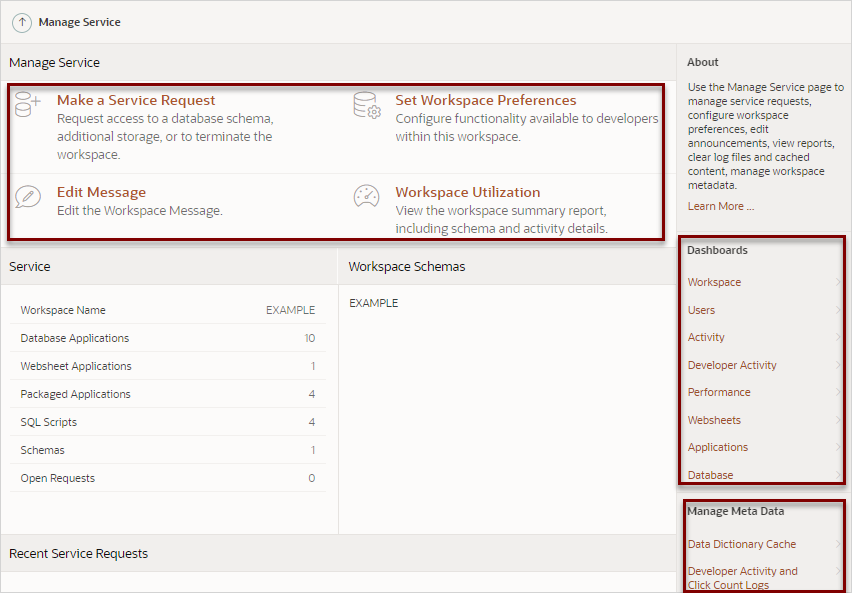852x593 pixels.
Task: Open Set Workspace Preferences
Action: (x=486, y=100)
